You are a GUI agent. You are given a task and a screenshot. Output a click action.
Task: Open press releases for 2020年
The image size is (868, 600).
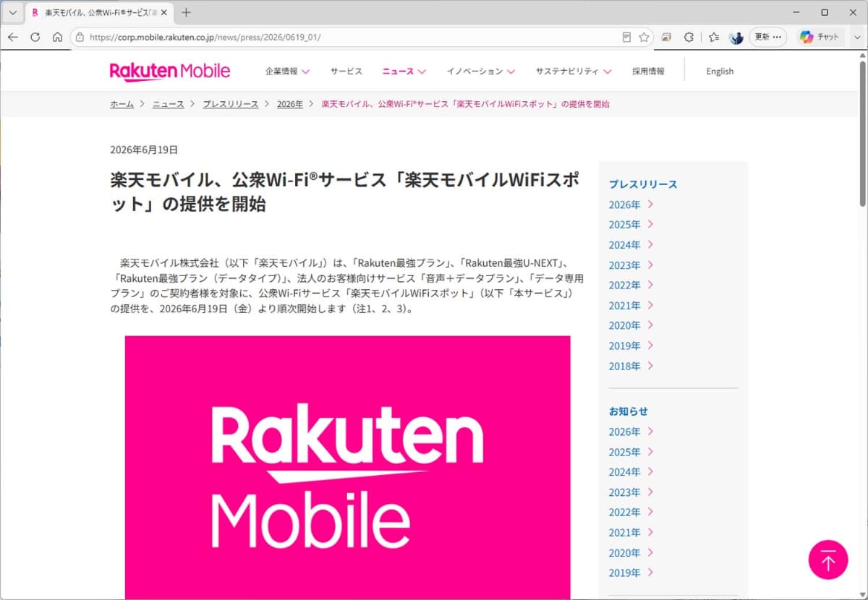pyautogui.click(x=631, y=325)
